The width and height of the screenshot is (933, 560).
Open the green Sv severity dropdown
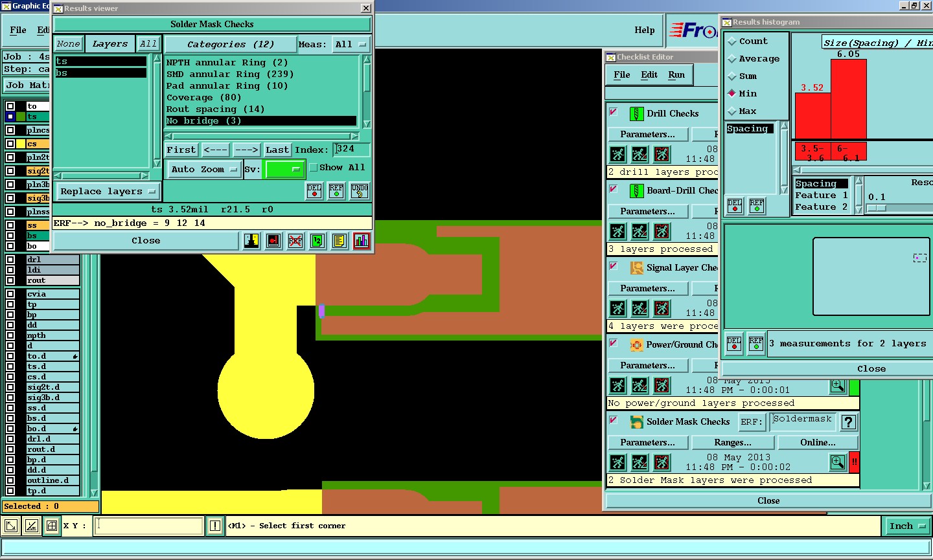(x=285, y=170)
